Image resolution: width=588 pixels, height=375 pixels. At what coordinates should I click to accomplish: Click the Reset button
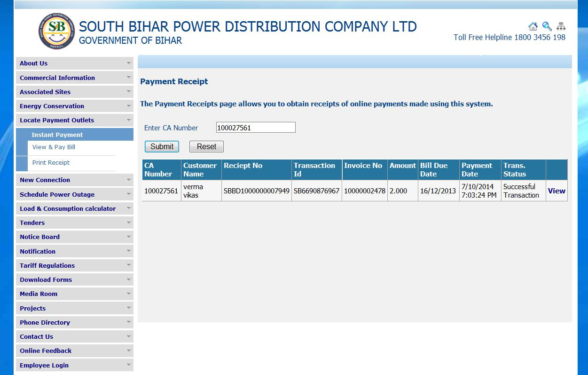[206, 146]
